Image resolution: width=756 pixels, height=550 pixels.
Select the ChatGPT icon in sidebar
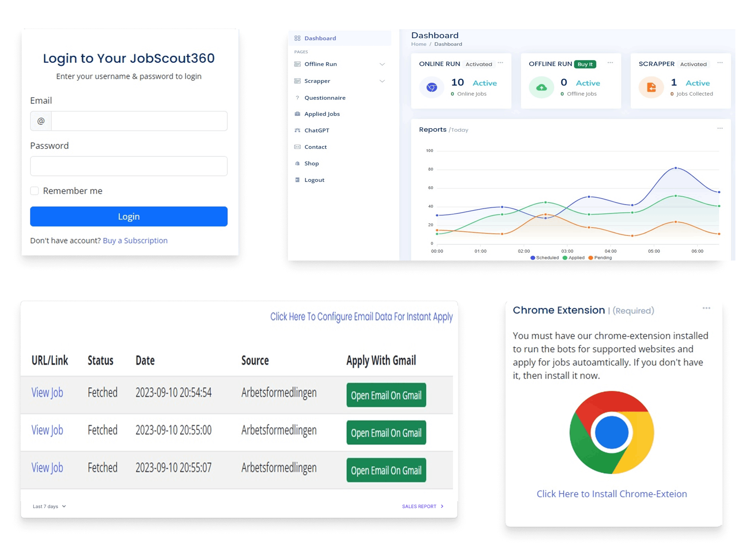[298, 130]
